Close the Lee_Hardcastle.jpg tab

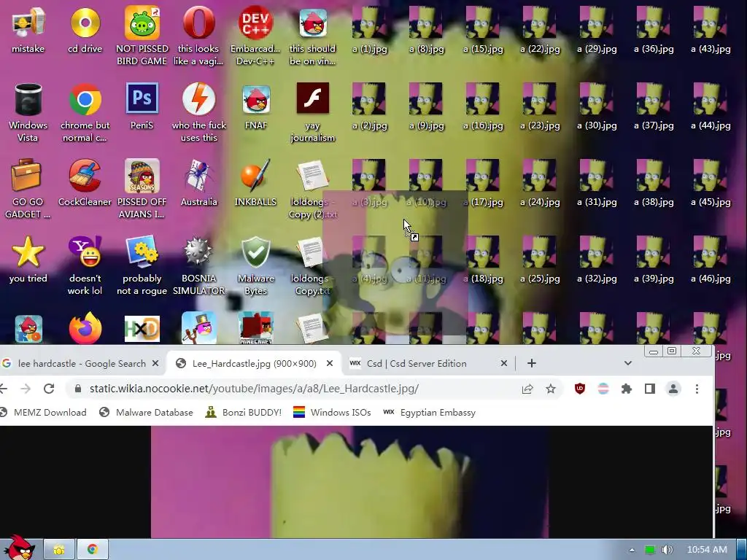330,363
